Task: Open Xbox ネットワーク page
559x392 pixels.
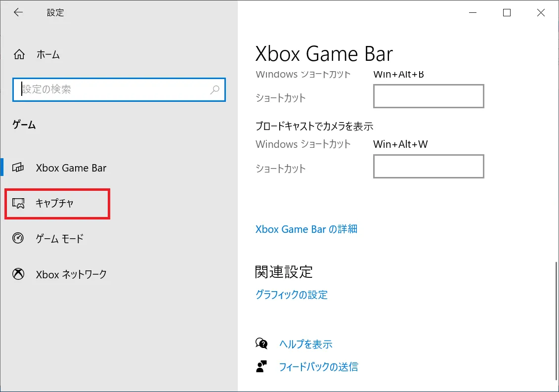Action: pyautogui.click(x=71, y=274)
